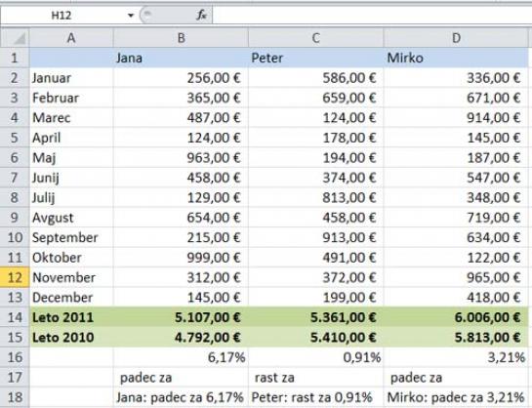Select row 14 header
The width and height of the screenshot is (532, 408).
tap(15, 317)
